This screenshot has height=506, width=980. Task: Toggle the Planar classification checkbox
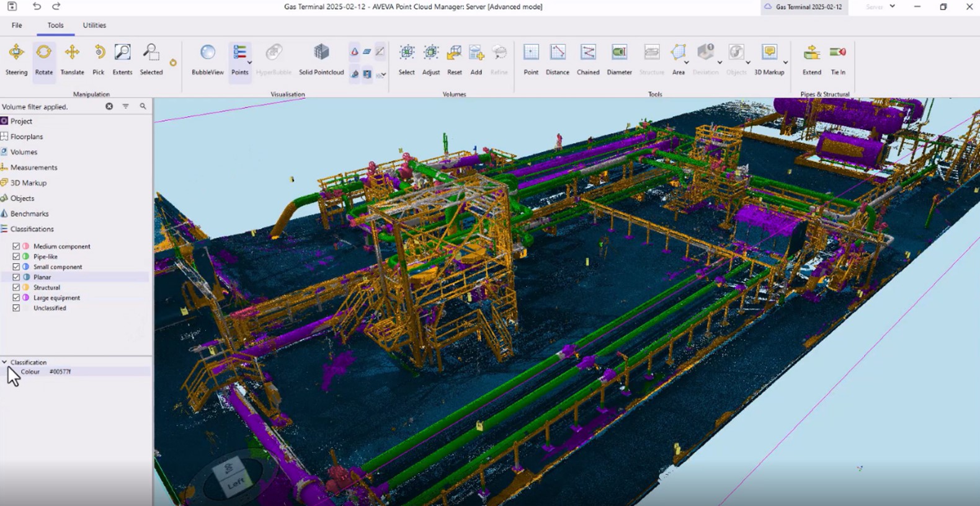[x=16, y=277]
